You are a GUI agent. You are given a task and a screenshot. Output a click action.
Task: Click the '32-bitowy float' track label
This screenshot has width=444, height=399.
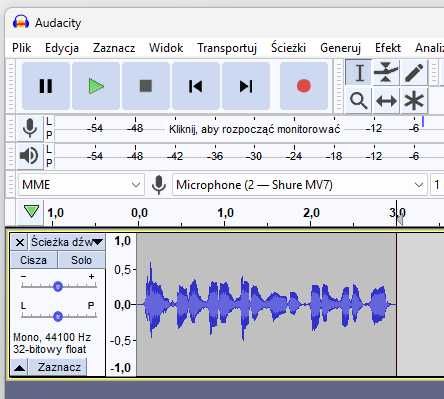[50, 349]
